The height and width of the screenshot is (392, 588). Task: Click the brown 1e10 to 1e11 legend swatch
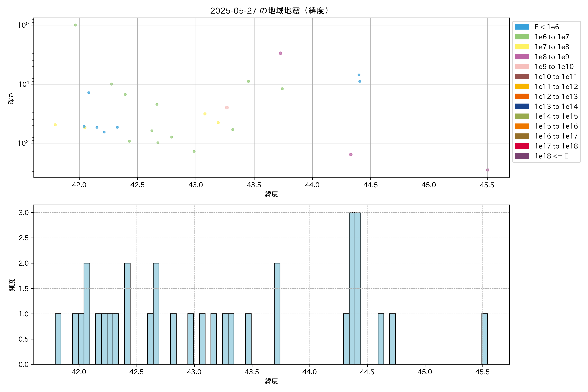click(x=522, y=76)
